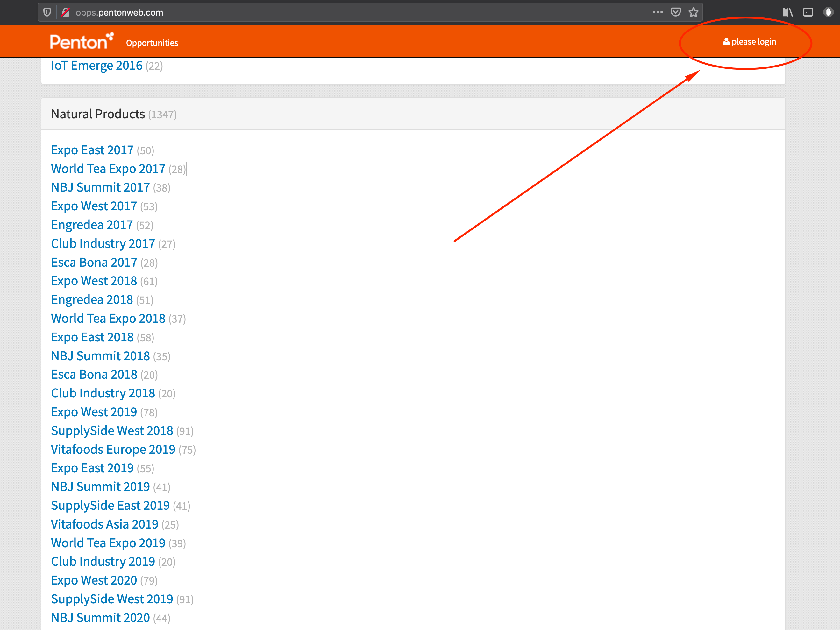The width and height of the screenshot is (840, 630).
Task: Open SupplySide West 2019 link
Action: 112,599
